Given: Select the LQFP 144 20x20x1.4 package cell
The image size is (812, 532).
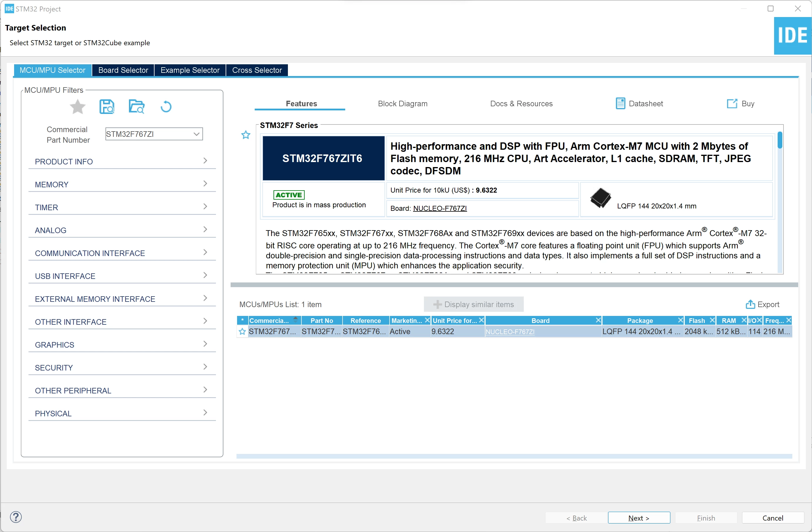Looking at the screenshot, I should click(x=643, y=331).
